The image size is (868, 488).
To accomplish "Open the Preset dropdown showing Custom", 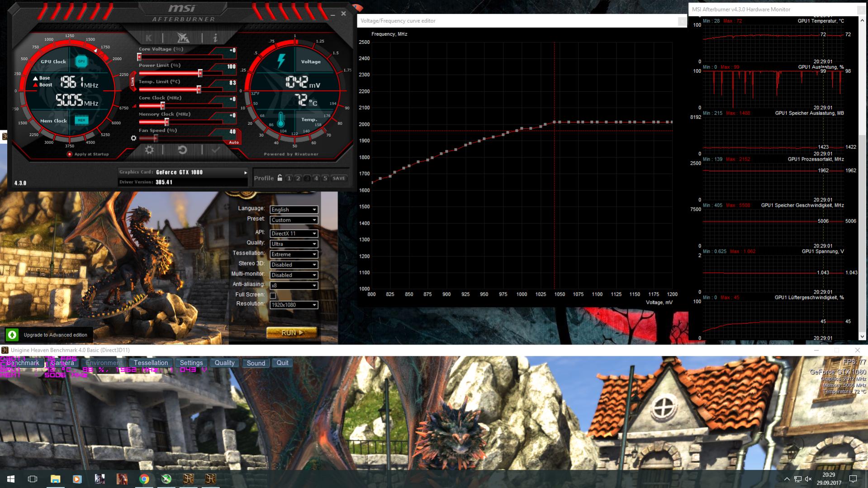I will click(x=294, y=220).
